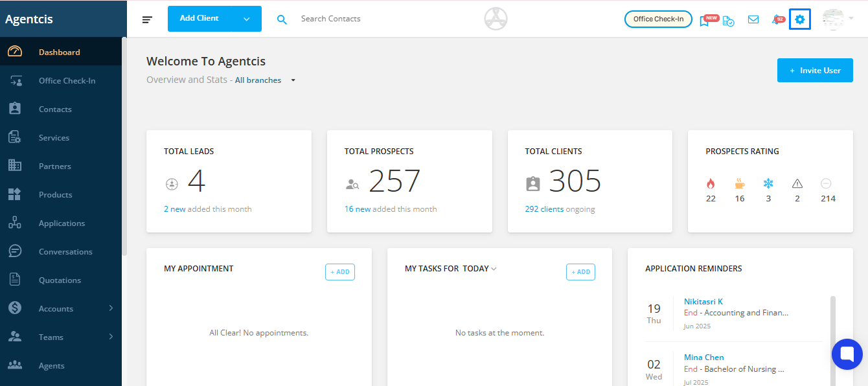This screenshot has width=868, height=386.
Task: Expand the Teams submenu chevron
Action: [111, 337]
